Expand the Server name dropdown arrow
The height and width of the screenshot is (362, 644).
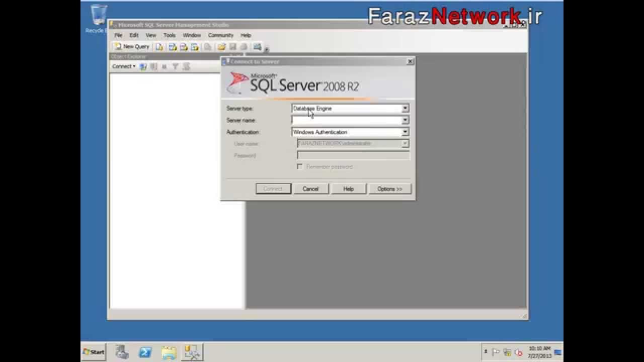(405, 120)
